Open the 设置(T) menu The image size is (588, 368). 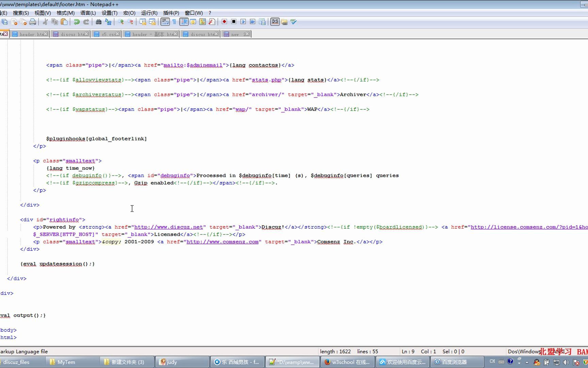click(x=110, y=13)
